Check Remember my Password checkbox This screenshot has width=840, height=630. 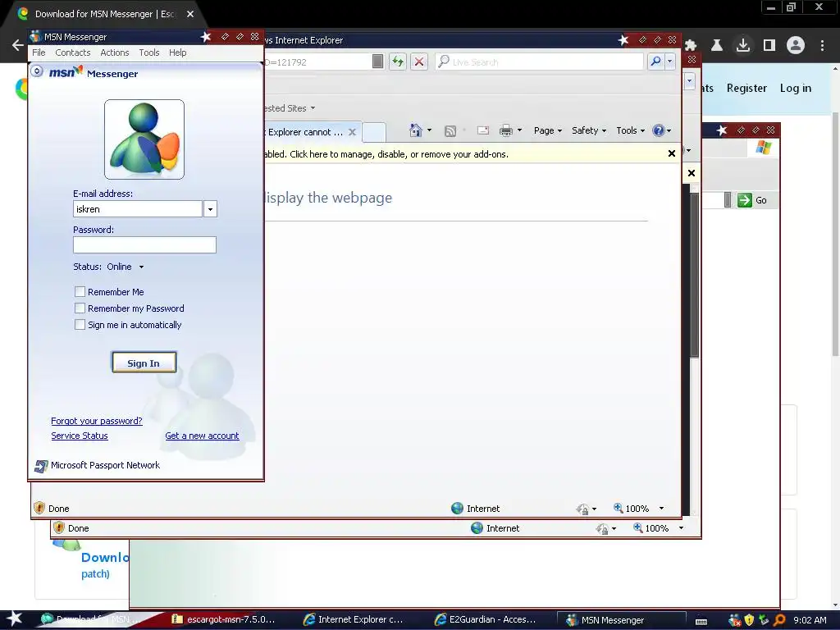point(80,308)
